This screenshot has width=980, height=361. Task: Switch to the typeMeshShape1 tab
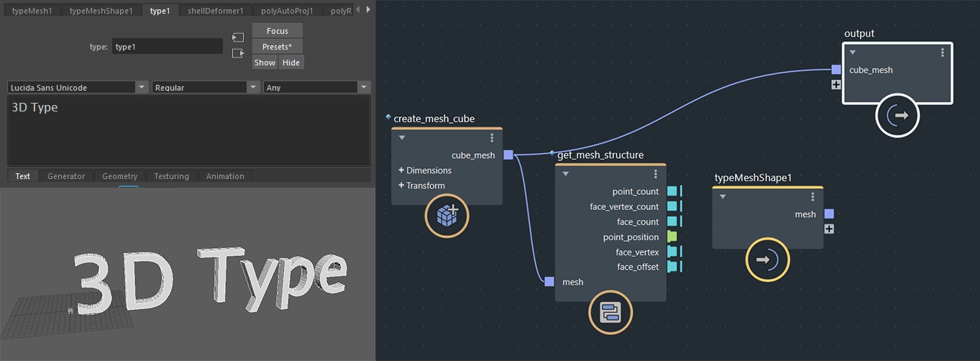(x=101, y=11)
